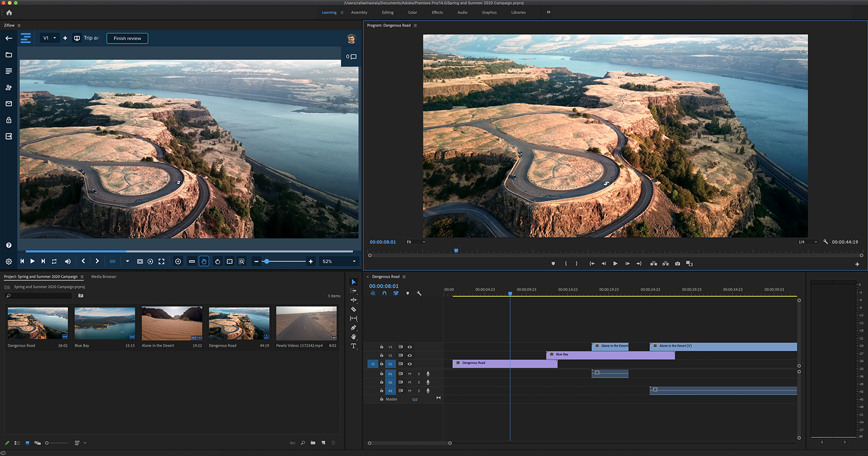Click the Ziflow add reviewer icon
Image resolution: width=868 pixels, height=456 pixels.
9,87
